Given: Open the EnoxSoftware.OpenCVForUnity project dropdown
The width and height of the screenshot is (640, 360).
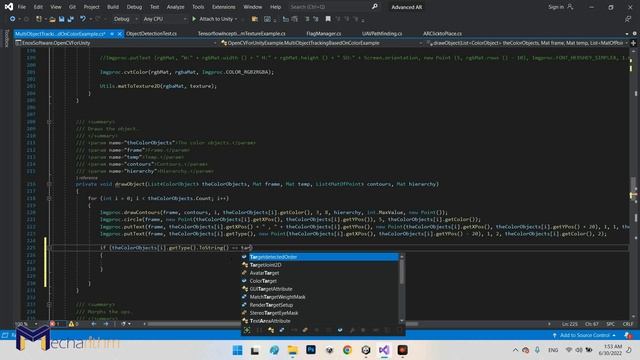Looking at the screenshot, I should click(x=116, y=43).
